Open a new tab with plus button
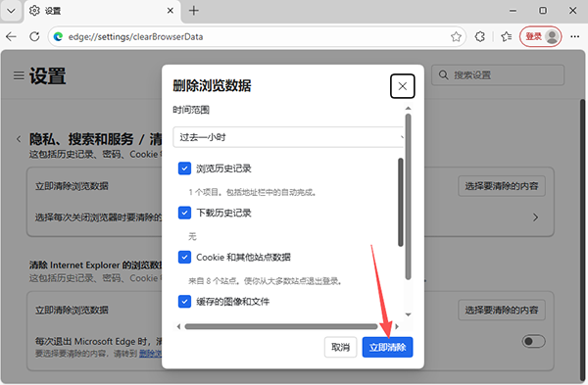 pyautogui.click(x=194, y=11)
